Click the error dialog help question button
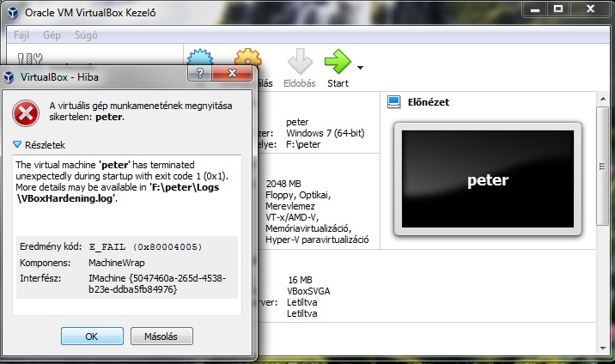Image resolution: width=615 pixels, height=364 pixels. tap(199, 73)
